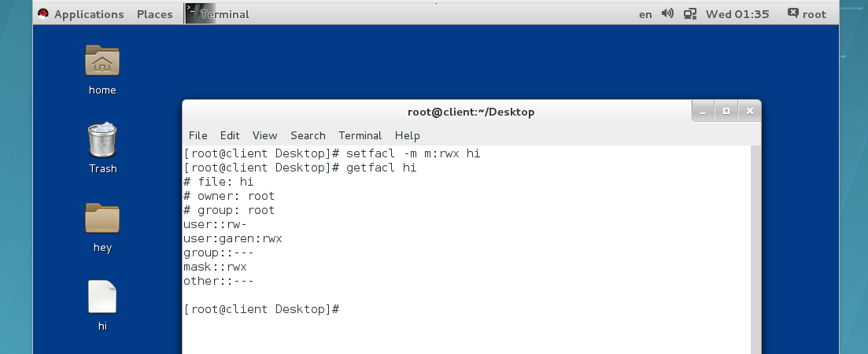The height and width of the screenshot is (354, 868).
Task: Switch input language via en indicator
Action: [x=645, y=14]
